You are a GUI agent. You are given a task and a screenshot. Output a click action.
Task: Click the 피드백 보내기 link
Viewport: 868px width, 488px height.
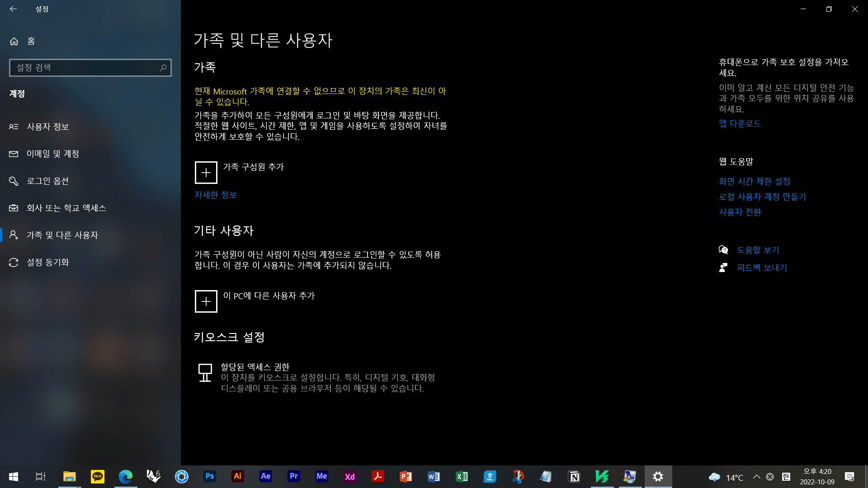pos(762,267)
